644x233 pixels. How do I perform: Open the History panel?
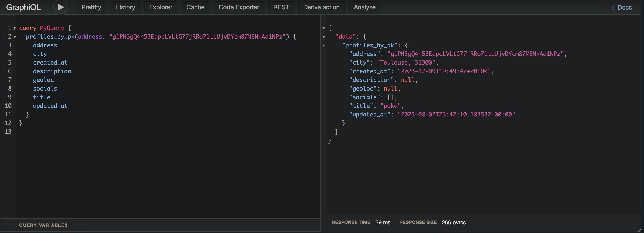[125, 7]
